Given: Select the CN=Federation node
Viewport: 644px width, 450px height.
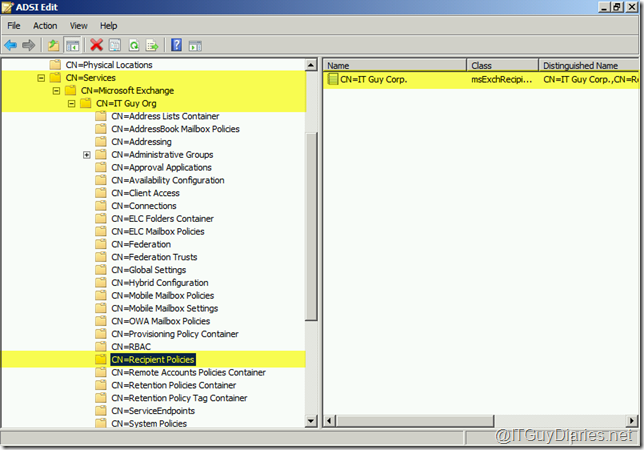Looking at the screenshot, I should [x=141, y=244].
